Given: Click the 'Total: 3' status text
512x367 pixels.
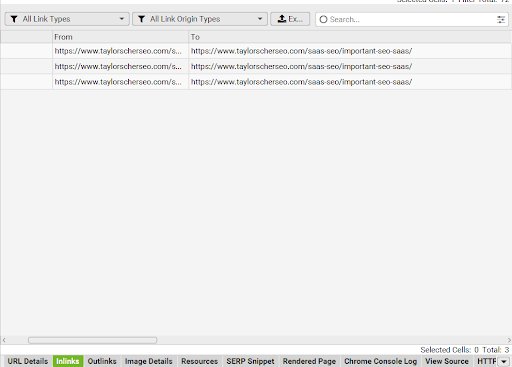Looking at the screenshot, I should tap(496, 350).
